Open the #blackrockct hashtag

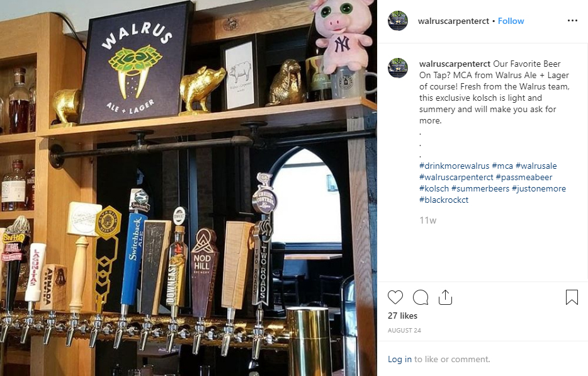tap(444, 200)
